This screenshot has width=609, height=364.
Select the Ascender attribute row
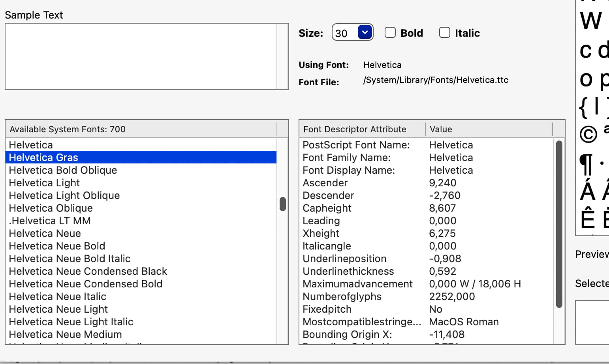pyautogui.click(x=427, y=183)
